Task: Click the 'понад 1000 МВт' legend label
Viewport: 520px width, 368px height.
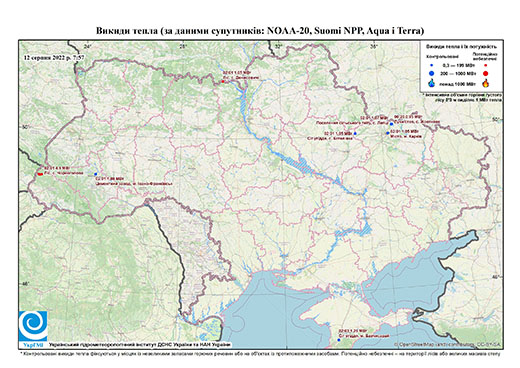Action: pyautogui.click(x=458, y=83)
